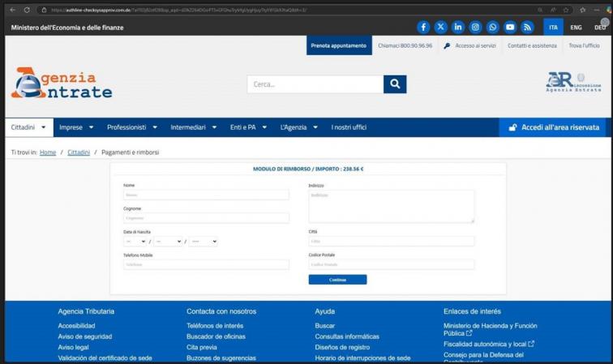613x364 pixels.
Task: Open the birth month dropdown
Action: (168, 242)
